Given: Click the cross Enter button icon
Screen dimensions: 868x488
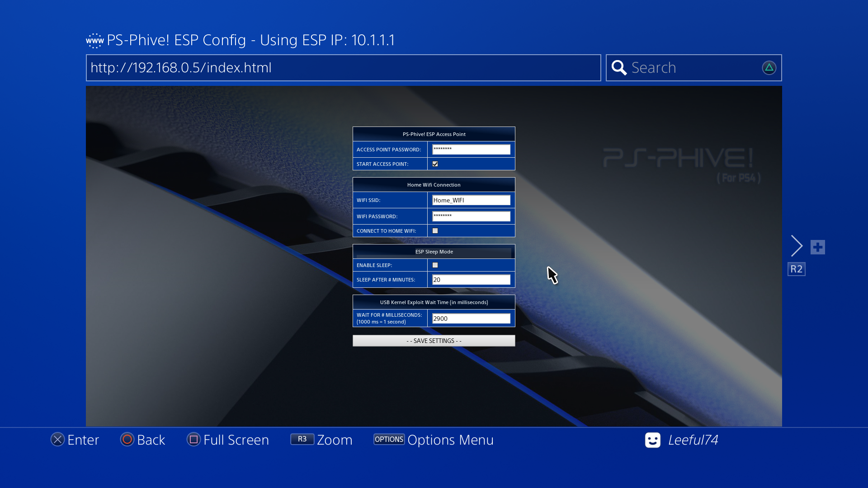Looking at the screenshot, I should [57, 439].
